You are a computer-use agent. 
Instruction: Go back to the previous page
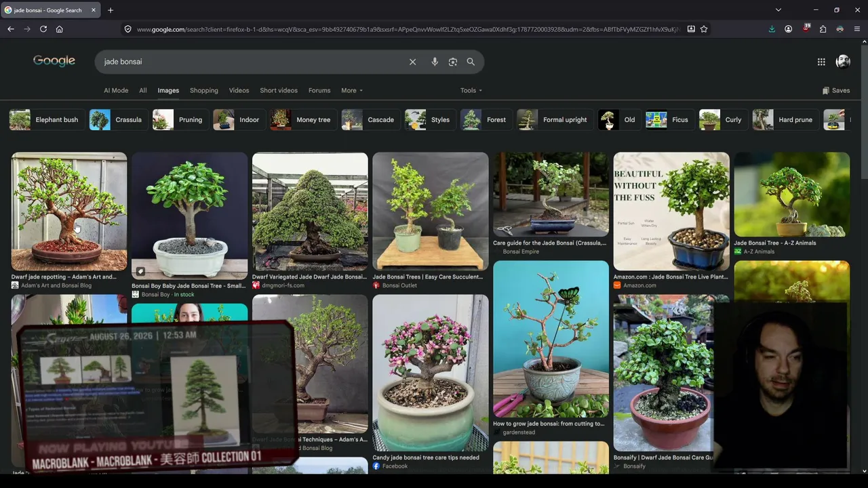pyautogui.click(x=11, y=29)
